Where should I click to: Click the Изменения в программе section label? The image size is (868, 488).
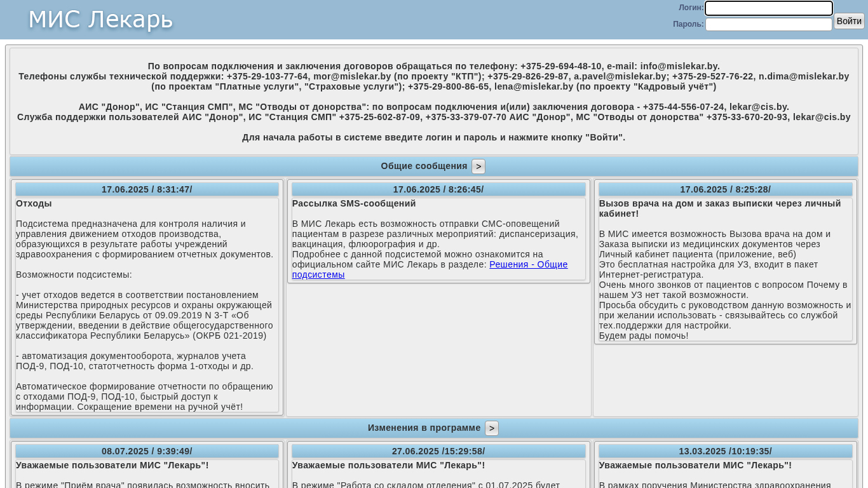(424, 428)
